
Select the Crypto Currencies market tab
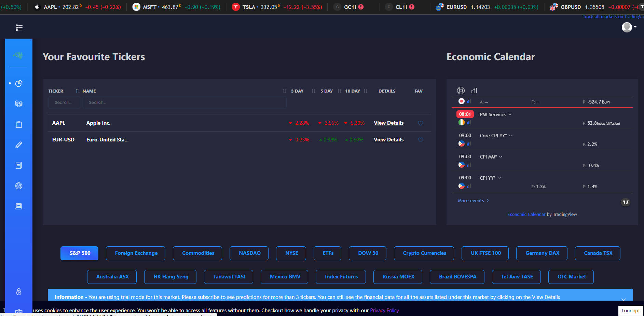(x=424, y=253)
